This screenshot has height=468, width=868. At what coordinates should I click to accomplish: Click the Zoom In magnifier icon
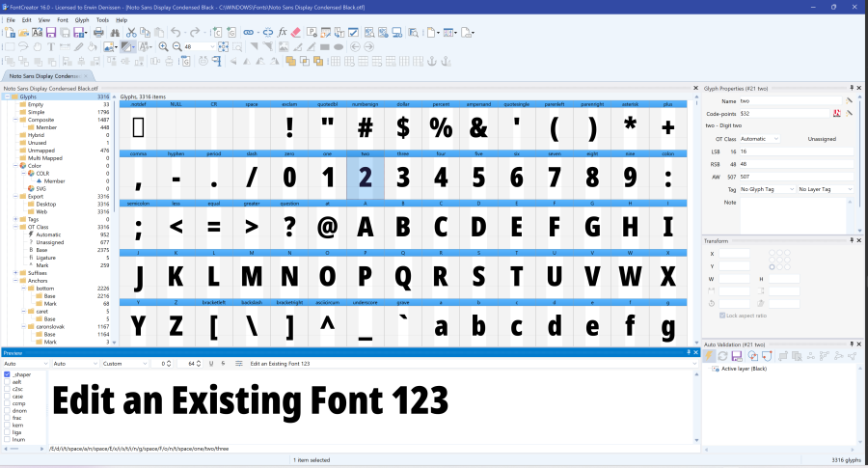pyautogui.click(x=163, y=47)
